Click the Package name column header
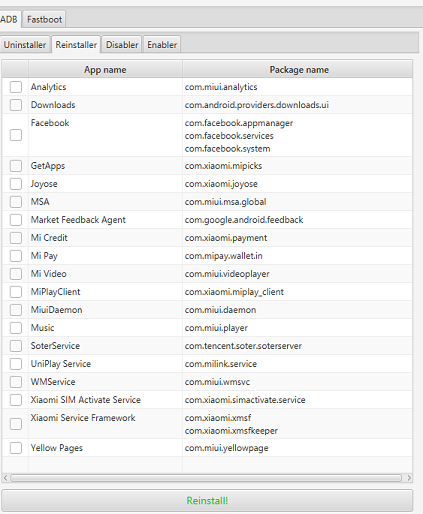 tap(298, 69)
